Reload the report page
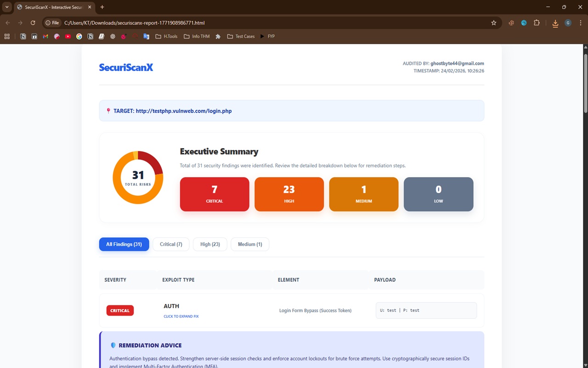Screen dimensions: 588x368 click(33, 23)
